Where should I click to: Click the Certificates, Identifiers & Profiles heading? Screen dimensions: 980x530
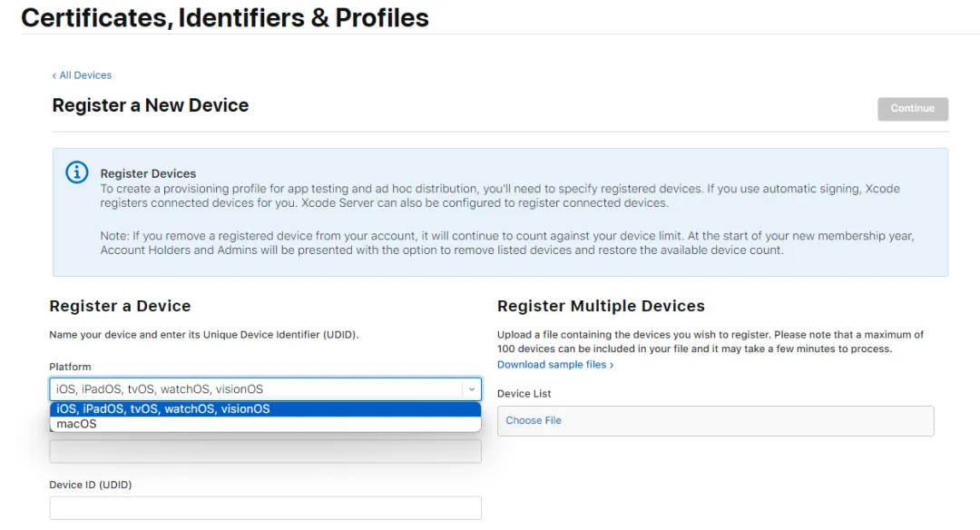coord(225,17)
